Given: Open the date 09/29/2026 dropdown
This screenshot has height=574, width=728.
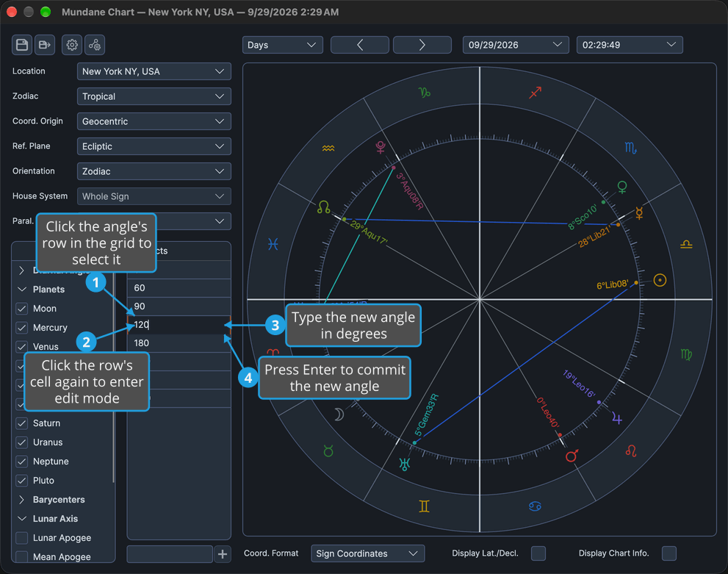Looking at the screenshot, I should point(516,45).
